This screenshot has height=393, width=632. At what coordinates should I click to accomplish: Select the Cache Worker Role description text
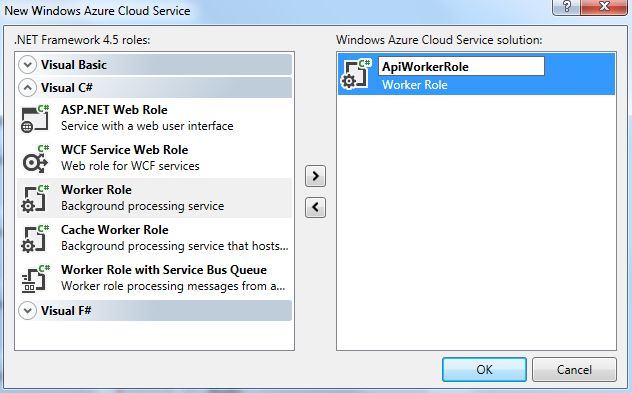[175, 246]
